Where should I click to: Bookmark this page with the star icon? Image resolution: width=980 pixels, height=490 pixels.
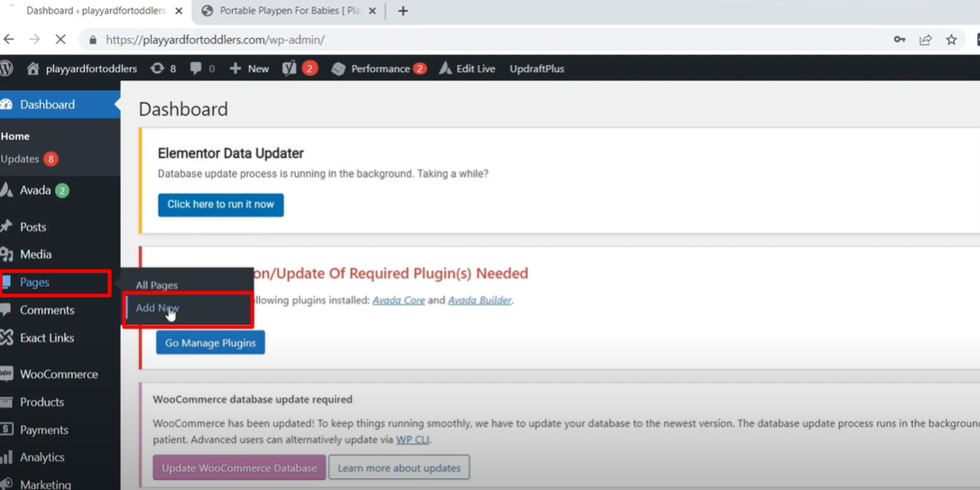pos(951,40)
